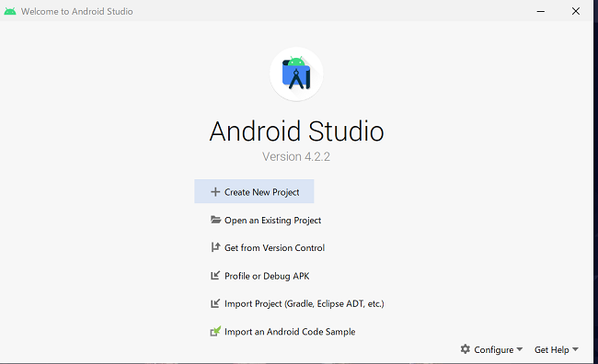This screenshot has height=364, width=598.
Task: Choose Open an Existing Project
Action: (266, 221)
